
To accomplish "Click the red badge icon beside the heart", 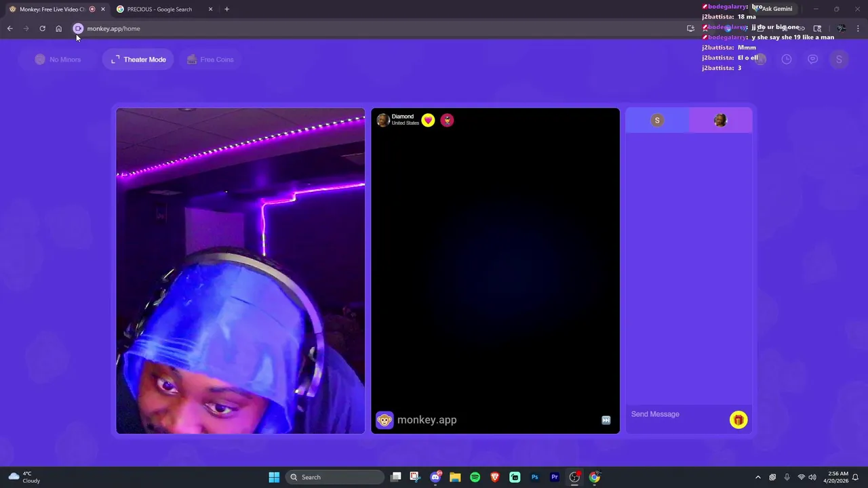I will [447, 120].
